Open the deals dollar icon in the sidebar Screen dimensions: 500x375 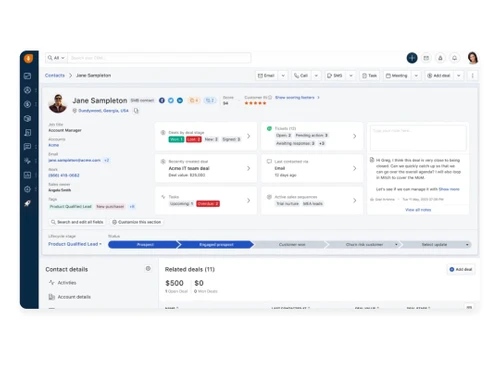(x=28, y=104)
